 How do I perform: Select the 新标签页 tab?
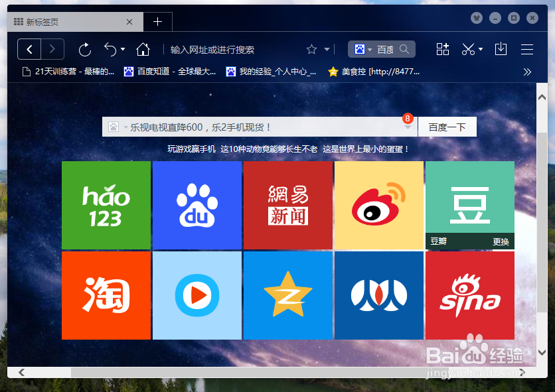[75, 22]
